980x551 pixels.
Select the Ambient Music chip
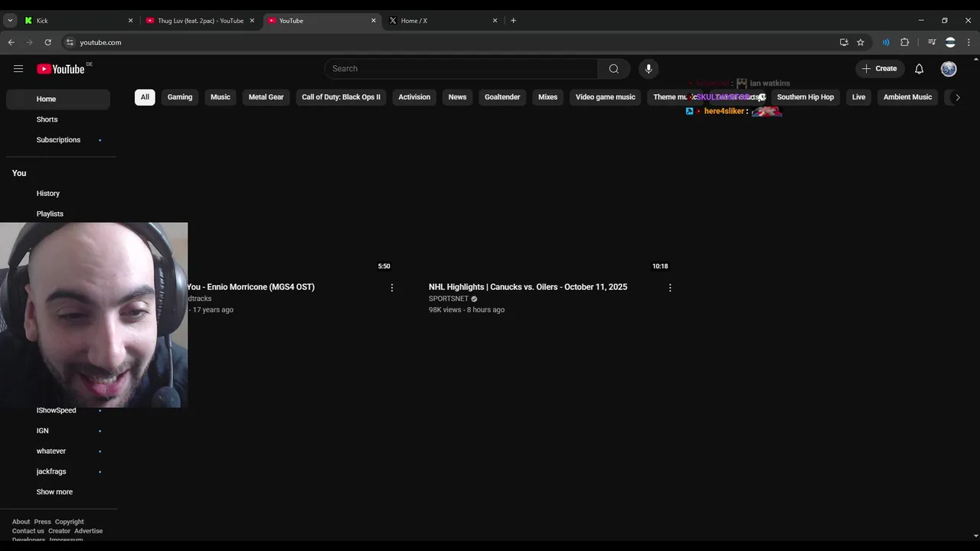(x=907, y=97)
